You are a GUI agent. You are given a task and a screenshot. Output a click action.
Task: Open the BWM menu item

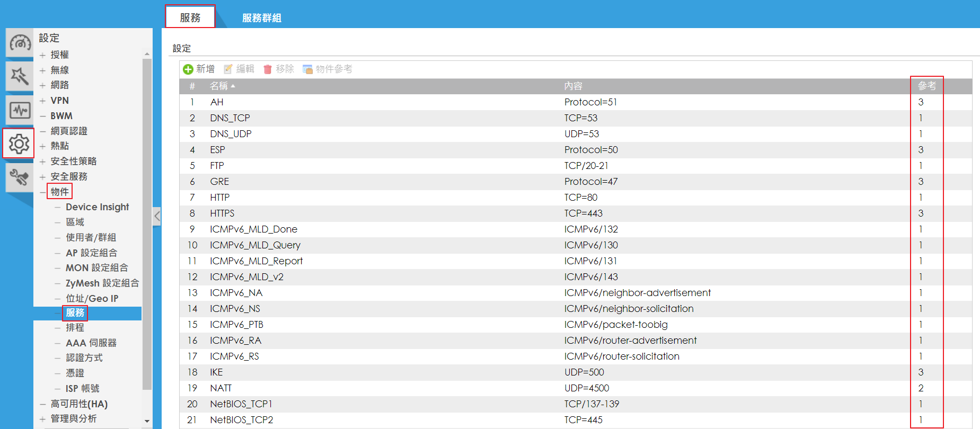(x=61, y=116)
